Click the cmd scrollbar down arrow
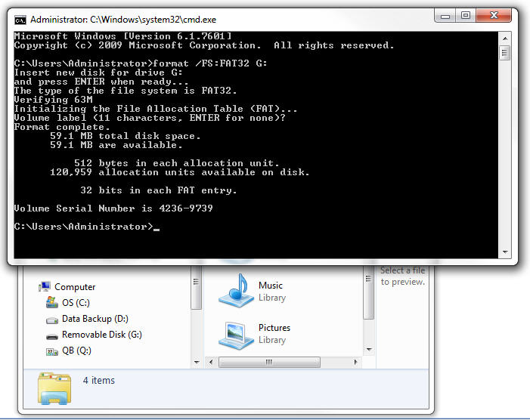The image size is (530, 420). point(505,252)
